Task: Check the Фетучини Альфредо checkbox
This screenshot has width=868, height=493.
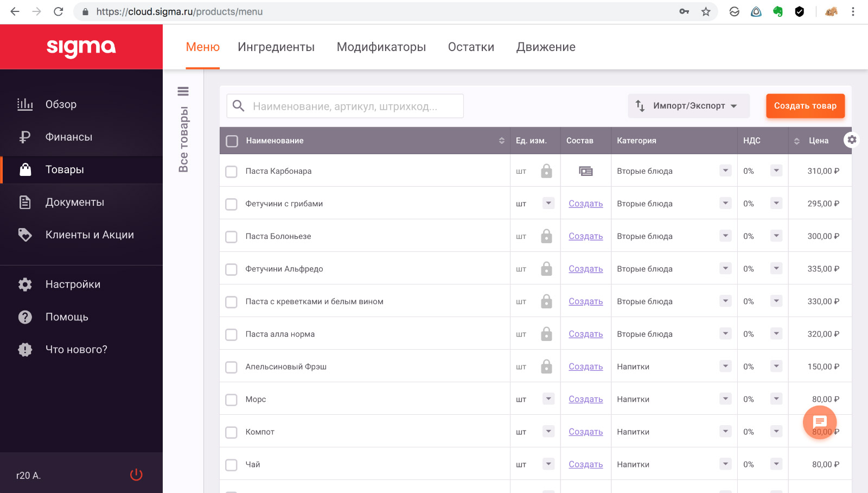Action: pos(231,269)
